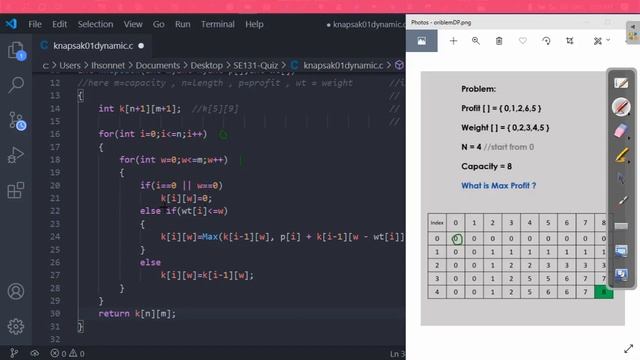
Task: Click the Desktop breadcrumb segment
Action: 207,65
